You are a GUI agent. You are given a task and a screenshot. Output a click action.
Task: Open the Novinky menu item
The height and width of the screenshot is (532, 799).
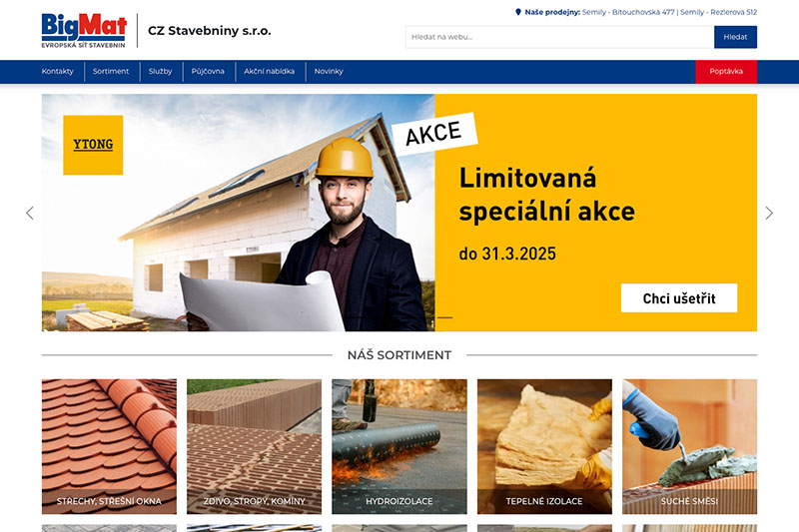point(329,71)
